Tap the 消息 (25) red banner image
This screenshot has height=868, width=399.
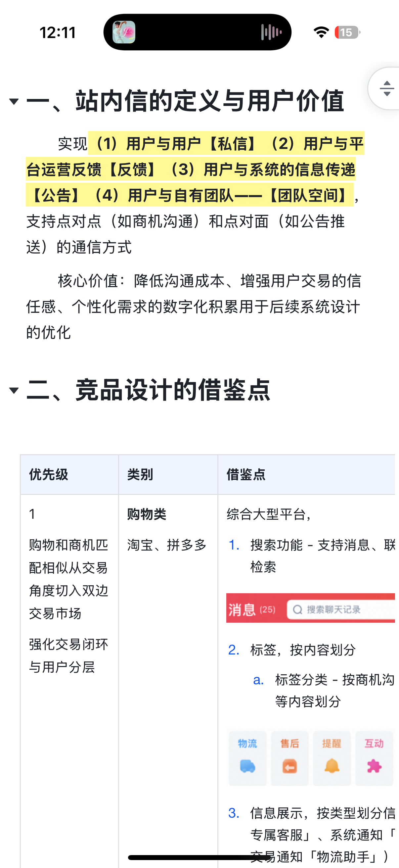pyautogui.click(x=310, y=608)
